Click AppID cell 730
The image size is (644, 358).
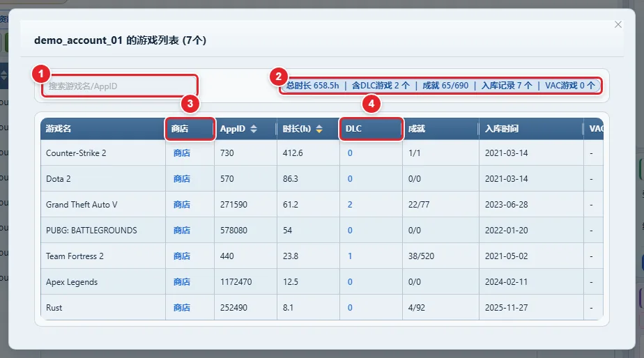[x=227, y=153]
